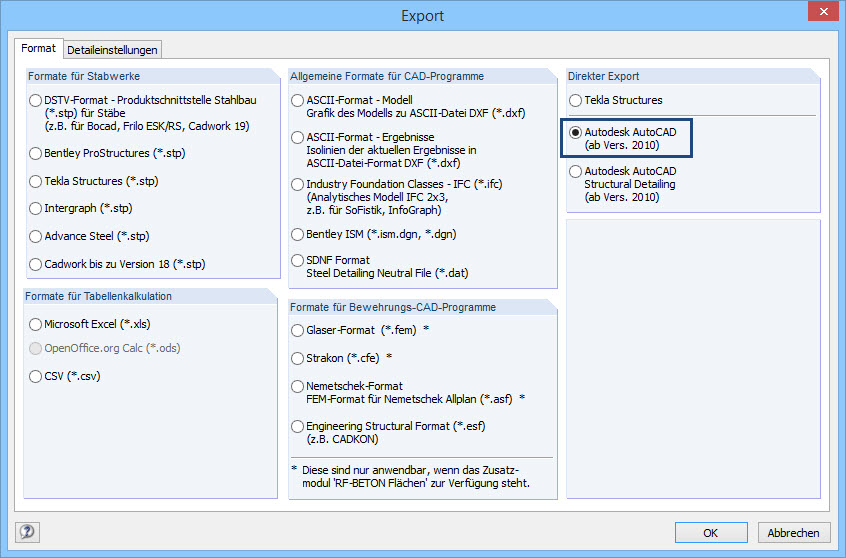Select the Format tab
The image size is (846, 558).
pos(39,49)
